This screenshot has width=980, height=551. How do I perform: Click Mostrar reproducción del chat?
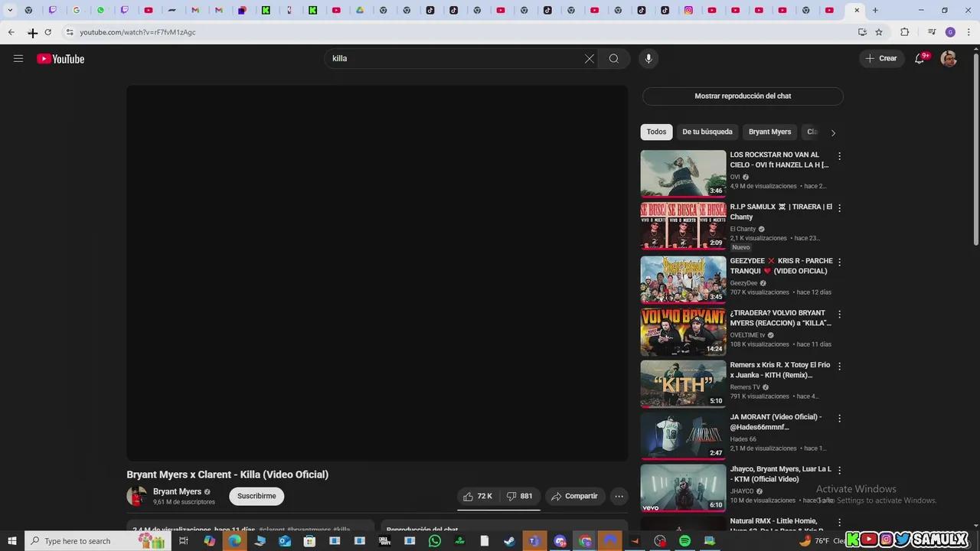pyautogui.click(x=743, y=96)
